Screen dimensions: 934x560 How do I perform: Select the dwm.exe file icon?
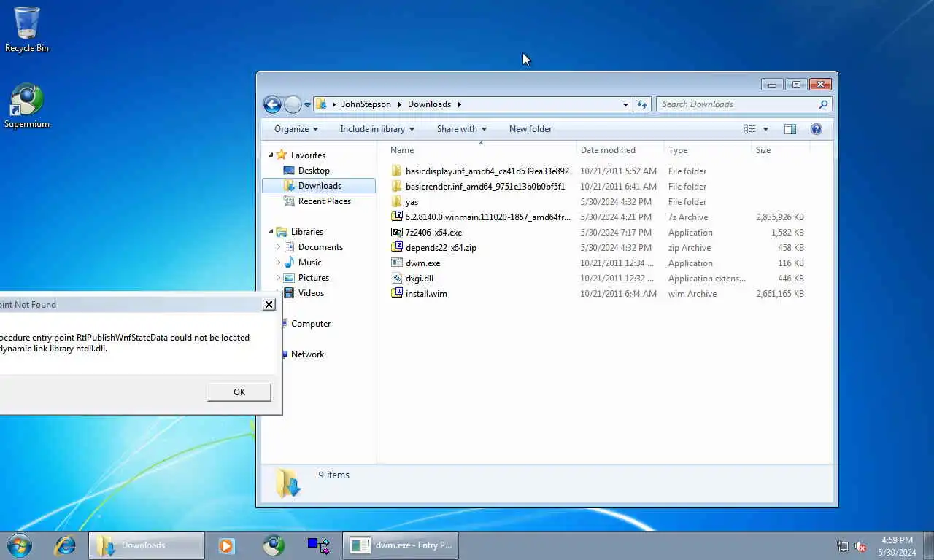(397, 263)
